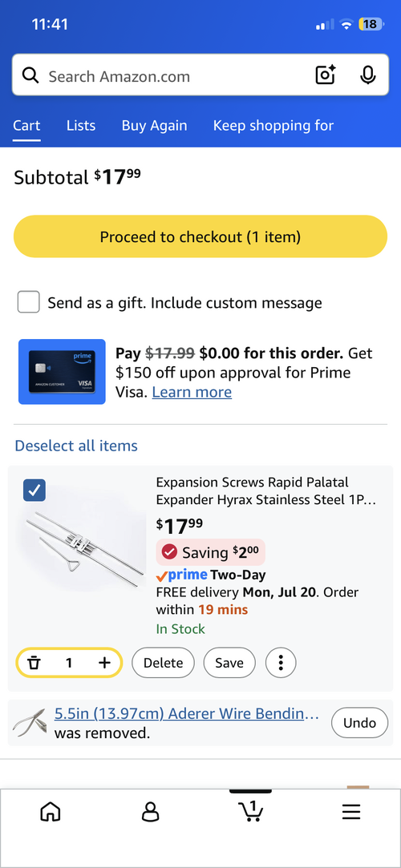Open the Home tab icon
Image resolution: width=401 pixels, height=868 pixels.
pyautogui.click(x=51, y=812)
